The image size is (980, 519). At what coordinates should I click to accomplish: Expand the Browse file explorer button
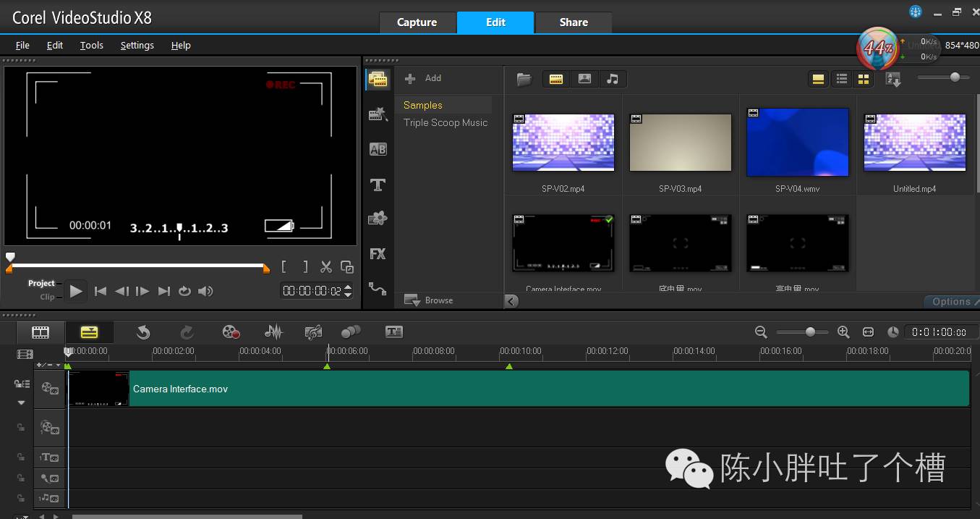tap(428, 300)
